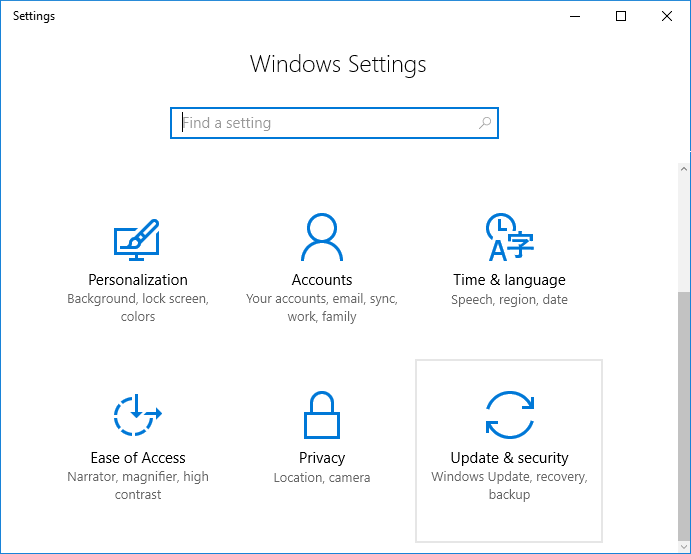Viewport: 691px width, 554px height.
Task: Click 'Narrator, magnifier, high contrast' description
Action: pos(138,486)
